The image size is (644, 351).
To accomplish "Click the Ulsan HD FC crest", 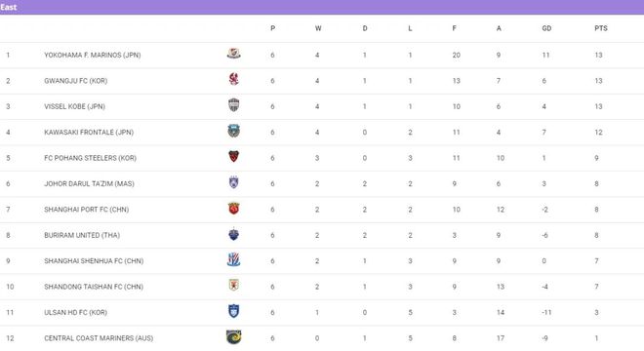I will [234, 311].
